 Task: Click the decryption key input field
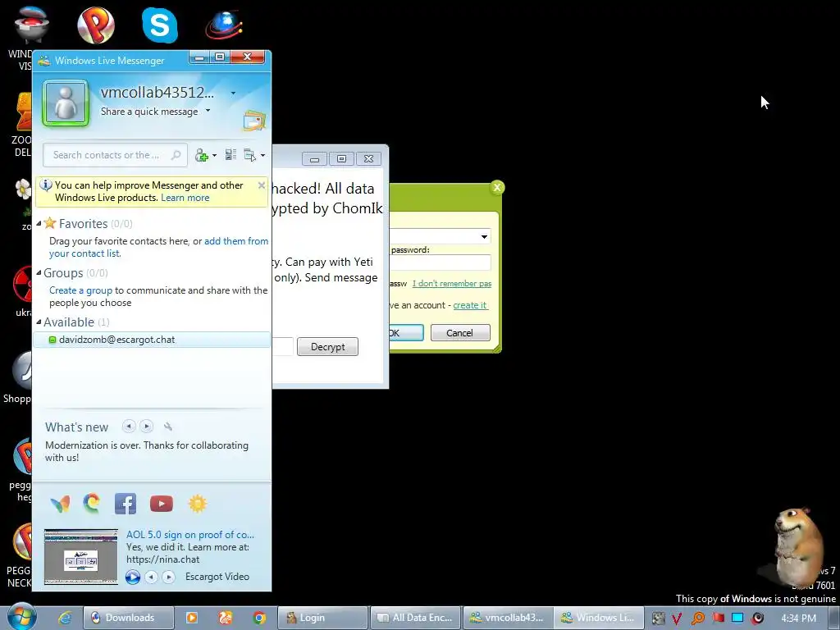coord(283,347)
